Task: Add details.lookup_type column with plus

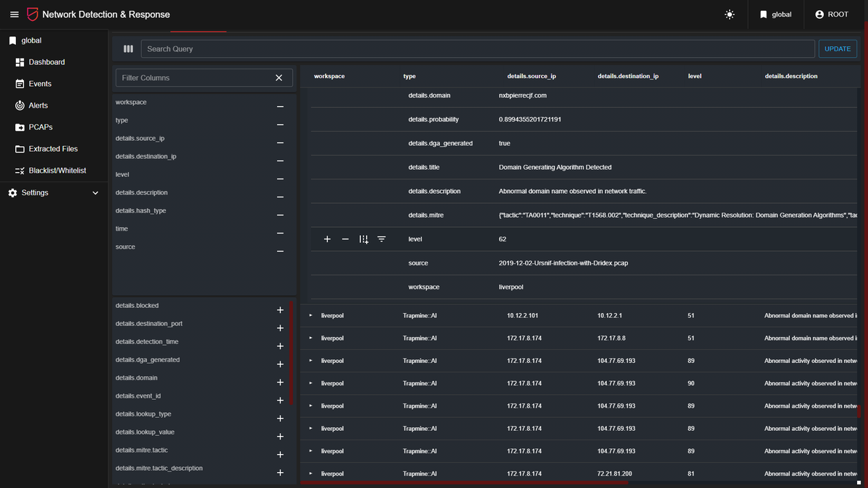Action: coord(280,419)
